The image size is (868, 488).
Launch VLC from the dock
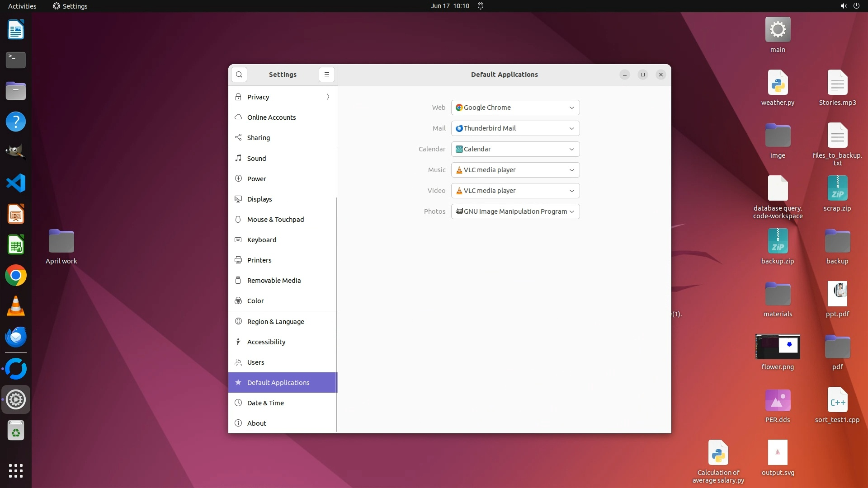click(16, 306)
